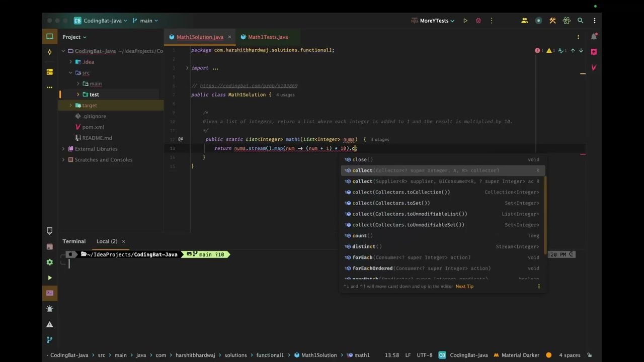
Task: Expand the test folder in project tree
Action: click(x=78, y=95)
